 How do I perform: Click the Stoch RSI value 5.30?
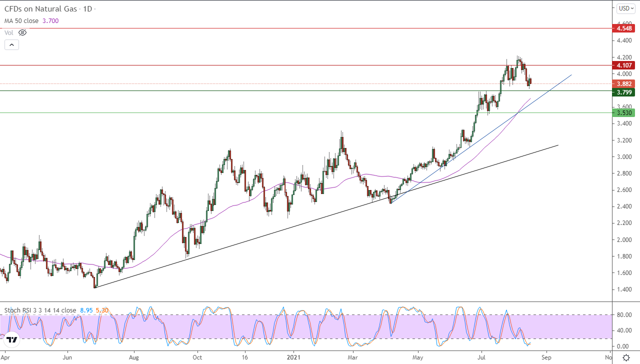(x=102, y=310)
